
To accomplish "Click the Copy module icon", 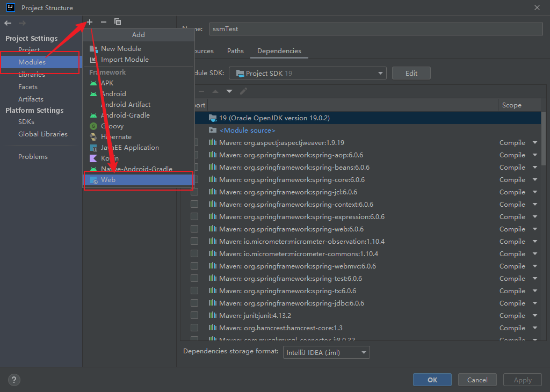I will [x=118, y=22].
